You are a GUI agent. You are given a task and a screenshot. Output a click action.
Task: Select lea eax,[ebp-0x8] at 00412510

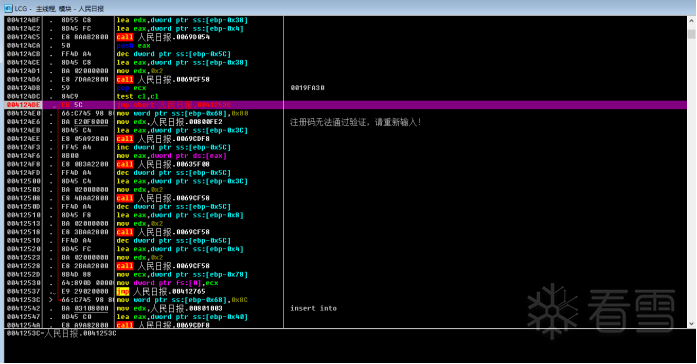tap(180, 215)
